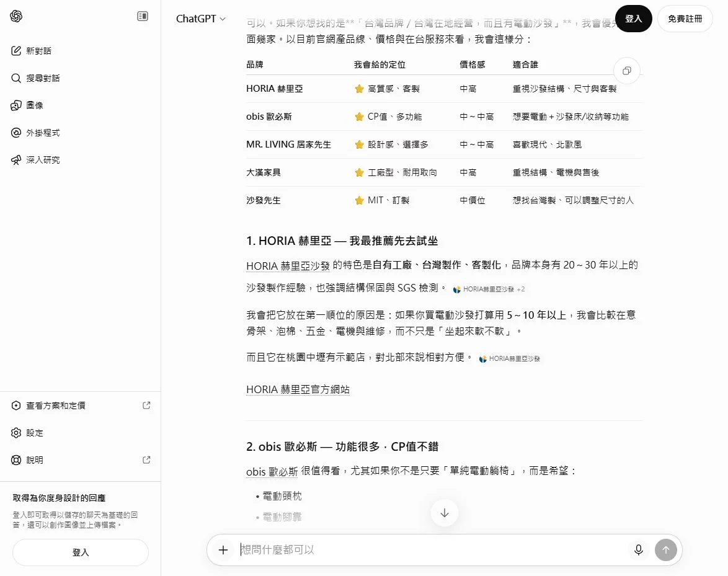Click the 深入研究 telescope icon
This screenshot has height=576, width=728.
pyautogui.click(x=16, y=160)
